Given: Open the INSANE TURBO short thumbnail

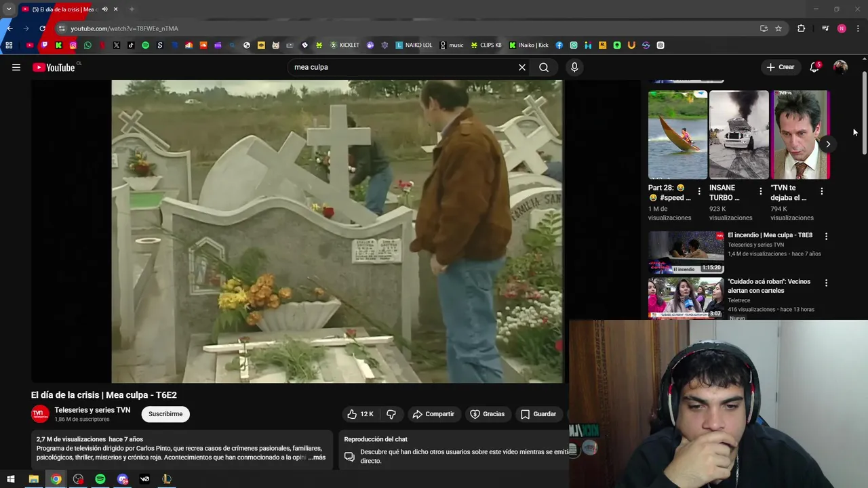Looking at the screenshot, I should point(739,134).
